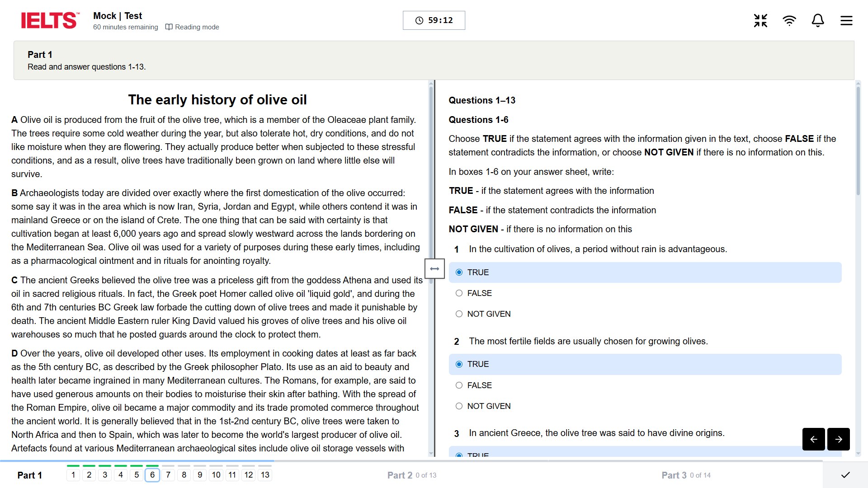Jump to question 8 in navigator
The width and height of the screenshot is (868, 488).
tap(184, 475)
